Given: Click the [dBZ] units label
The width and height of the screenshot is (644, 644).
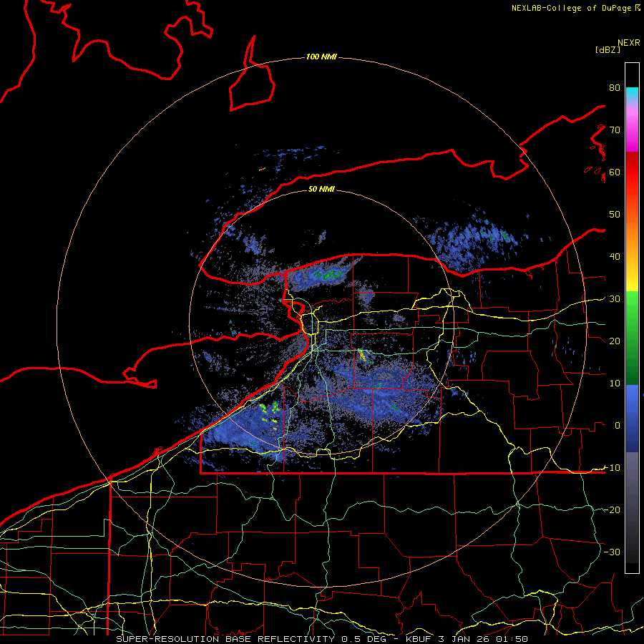Looking at the screenshot, I should [x=608, y=49].
